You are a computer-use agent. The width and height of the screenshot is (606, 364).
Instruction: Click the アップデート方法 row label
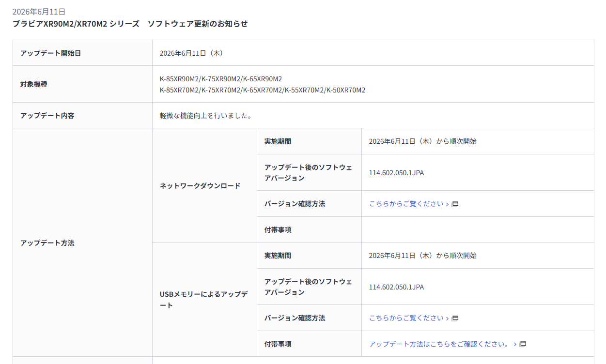(47, 243)
